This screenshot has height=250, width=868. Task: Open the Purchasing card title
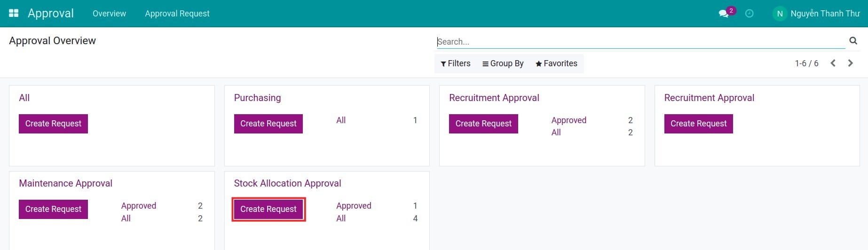point(257,98)
